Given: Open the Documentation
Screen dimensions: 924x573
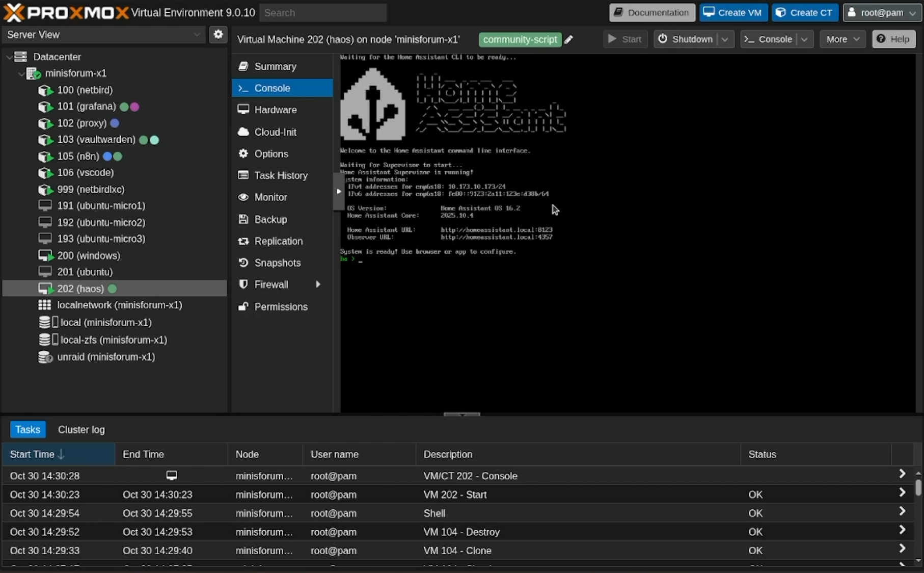Looking at the screenshot, I should (x=652, y=12).
